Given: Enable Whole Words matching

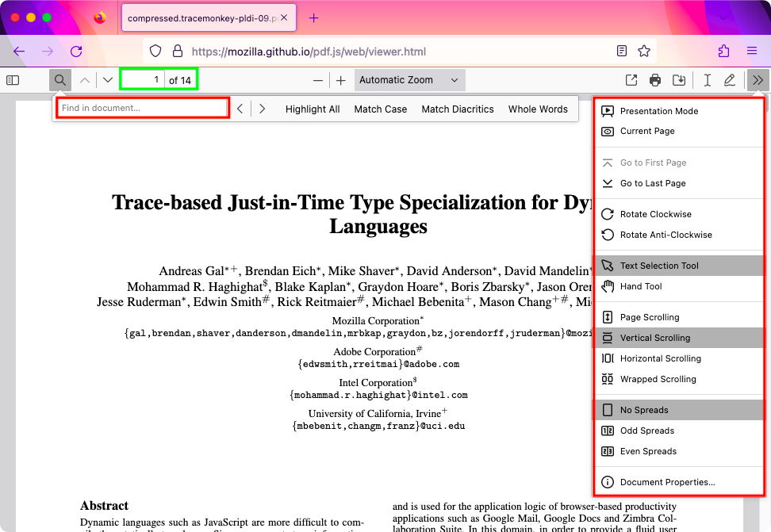Looking at the screenshot, I should tap(538, 109).
